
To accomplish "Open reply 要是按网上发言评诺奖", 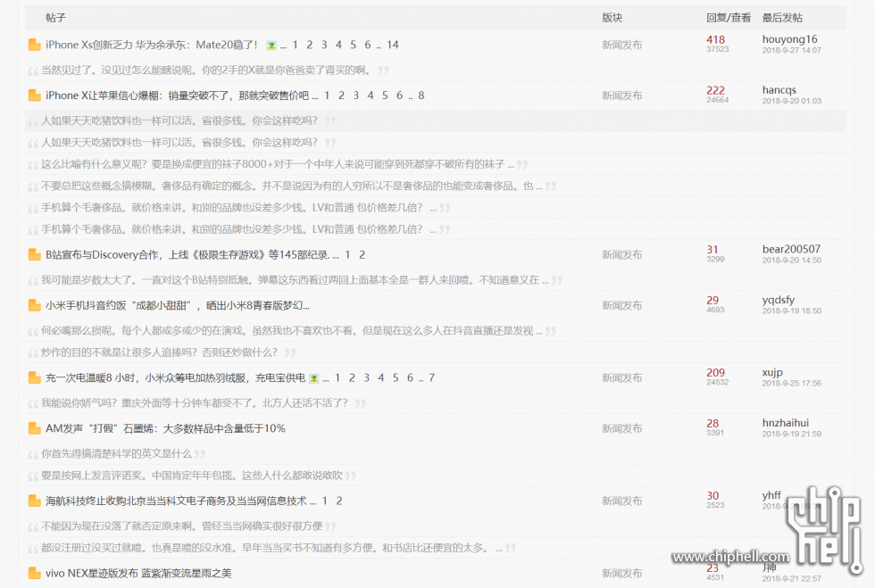I will [192, 476].
